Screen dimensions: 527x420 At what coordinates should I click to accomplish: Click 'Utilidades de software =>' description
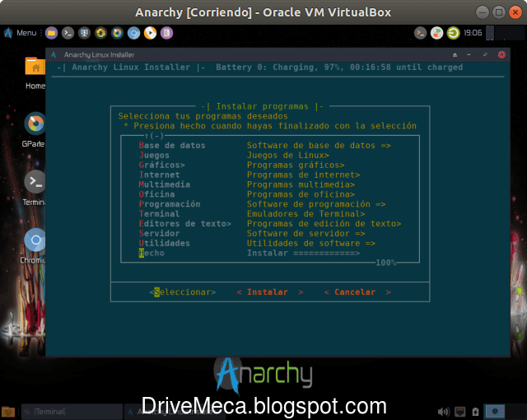coord(311,243)
